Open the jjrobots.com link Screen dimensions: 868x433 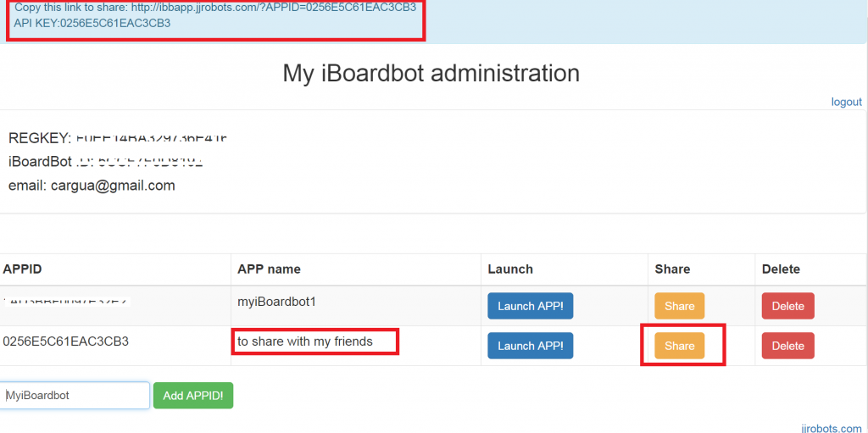point(831,429)
